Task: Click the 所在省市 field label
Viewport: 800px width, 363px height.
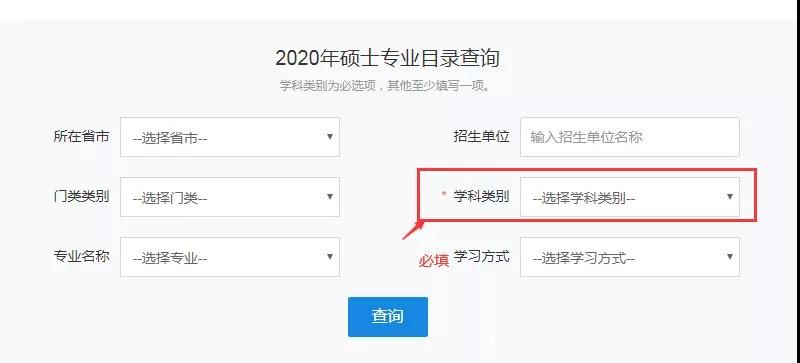Action: click(x=81, y=136)
